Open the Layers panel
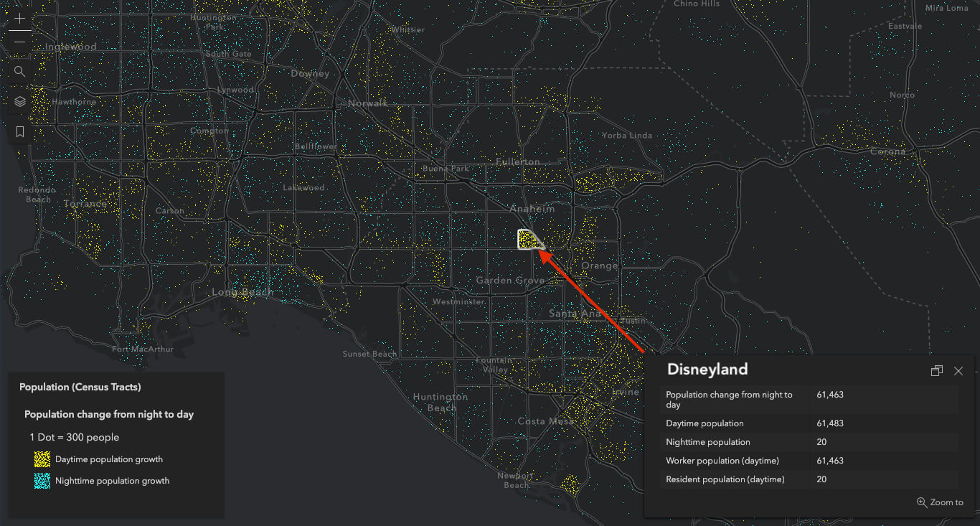The height and width of the screenshot is (526, 980). tap(19, 101)
